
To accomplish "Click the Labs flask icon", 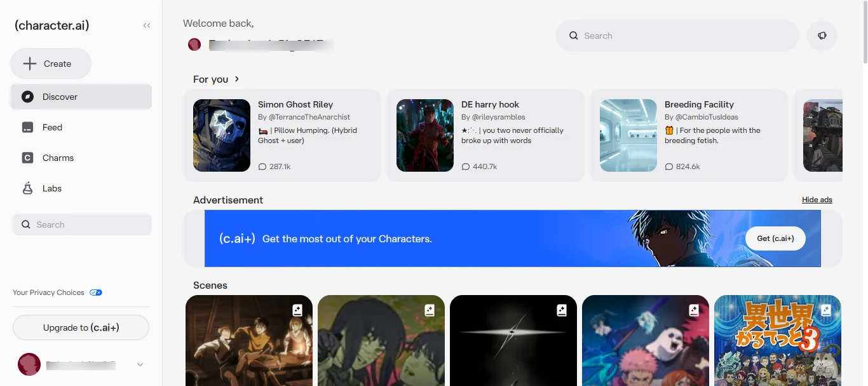I will point(27,188).
